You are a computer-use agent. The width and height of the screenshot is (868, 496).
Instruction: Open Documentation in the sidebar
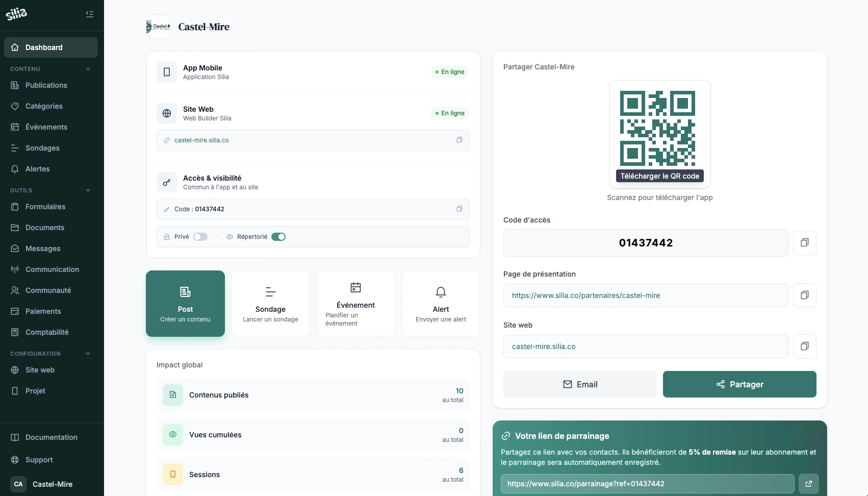tap(51, 437)
